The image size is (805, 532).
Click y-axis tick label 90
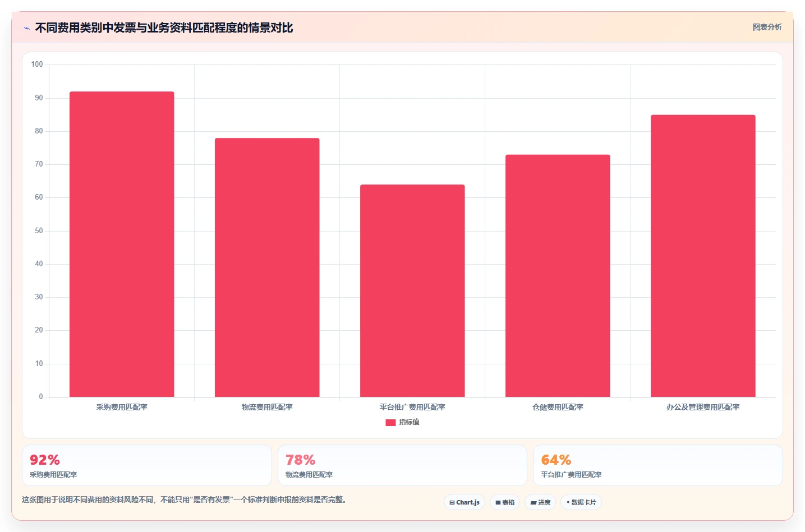[39, 98]
